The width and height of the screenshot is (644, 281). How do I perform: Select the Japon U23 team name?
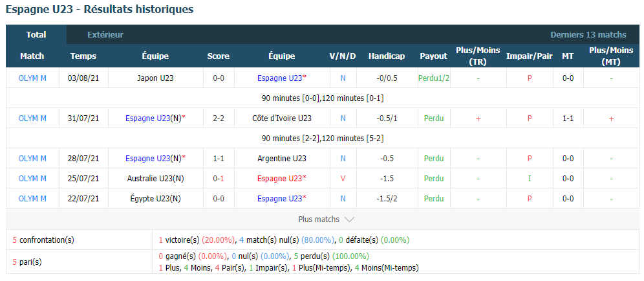155,78
